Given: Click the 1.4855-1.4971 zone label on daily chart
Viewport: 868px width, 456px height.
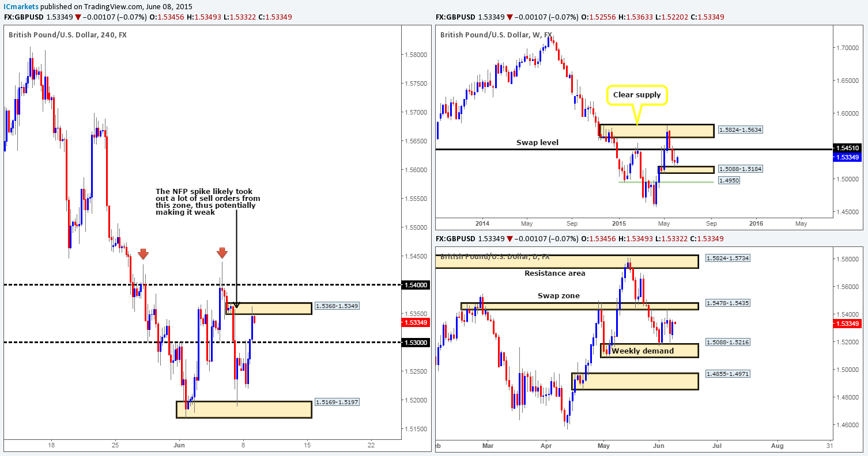Looking at the screenshot, I should pyautogui.click(x=727, y=374).
